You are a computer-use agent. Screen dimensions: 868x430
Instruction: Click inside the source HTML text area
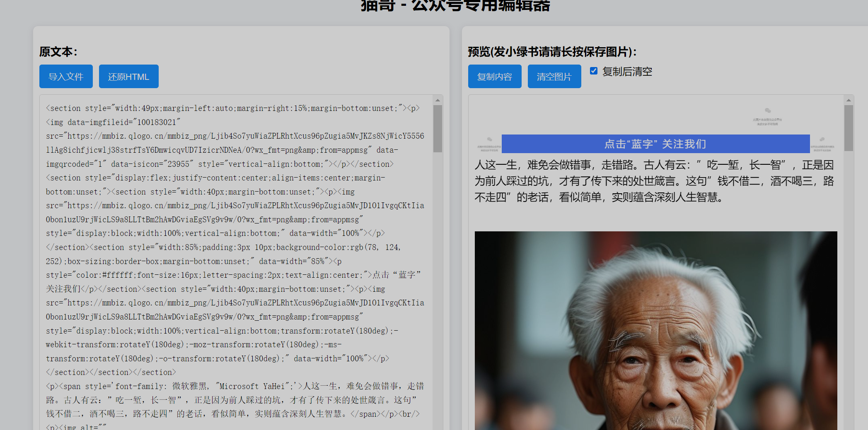click(x=236, y=262)
